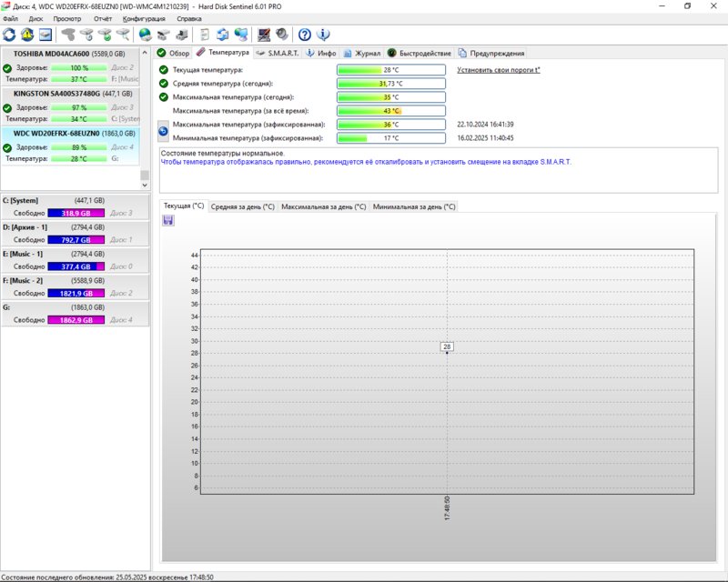Click the yellow warning triangle toolbar icon

click(28, 35)
